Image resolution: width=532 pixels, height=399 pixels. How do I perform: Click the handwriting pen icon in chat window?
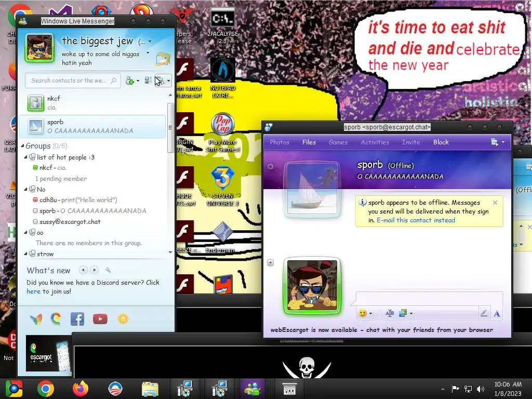pyautogui.click(x=484, y=313)
